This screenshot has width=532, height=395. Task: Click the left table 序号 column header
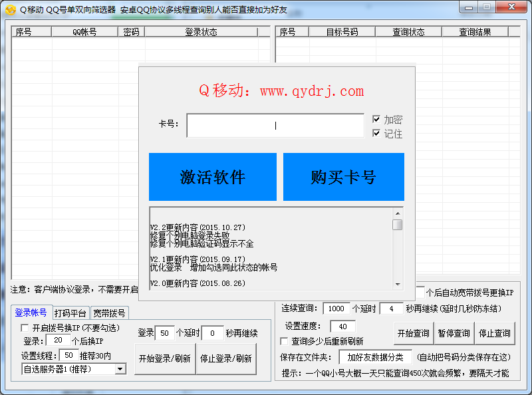[31, 32]
